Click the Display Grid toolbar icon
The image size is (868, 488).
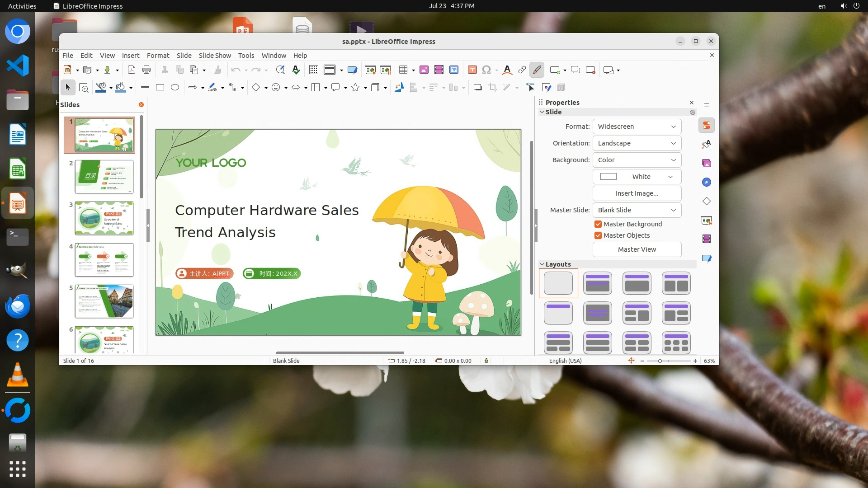(x=313, y=70)
